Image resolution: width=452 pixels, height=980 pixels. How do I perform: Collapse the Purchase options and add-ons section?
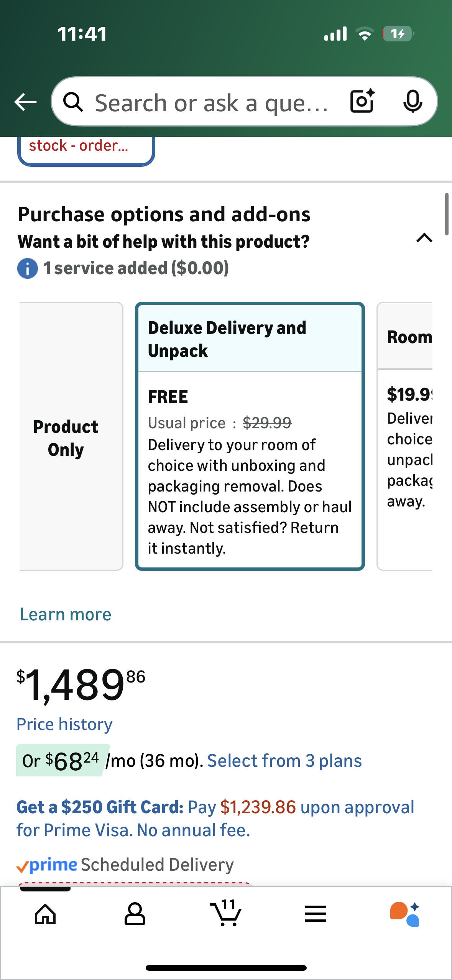click(424, 238)
